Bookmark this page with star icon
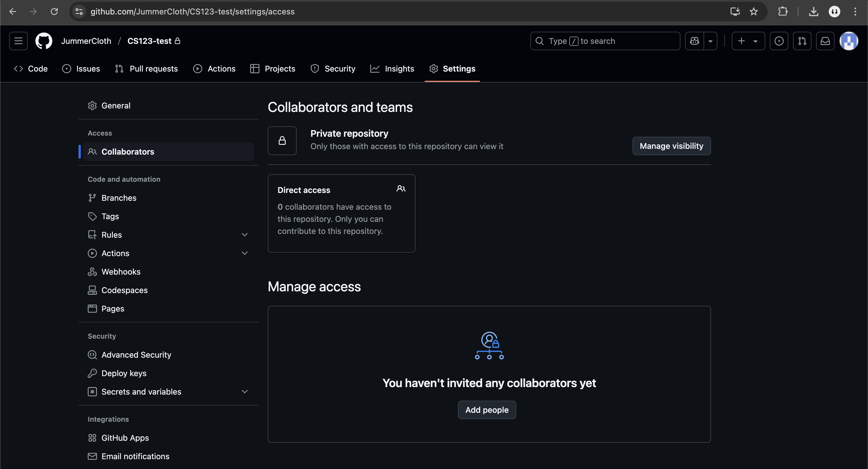This screenshot has width=868, height=469. [753, 12]
